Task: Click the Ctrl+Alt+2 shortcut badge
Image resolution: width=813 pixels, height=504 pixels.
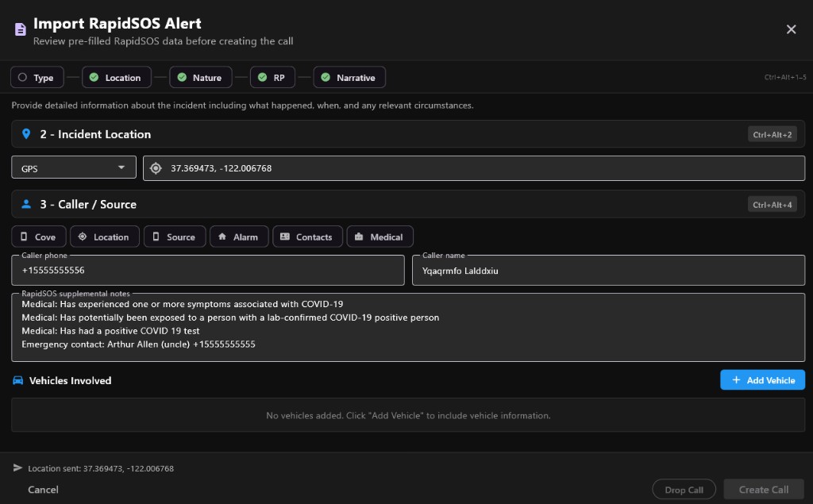Action: (772, 134)
